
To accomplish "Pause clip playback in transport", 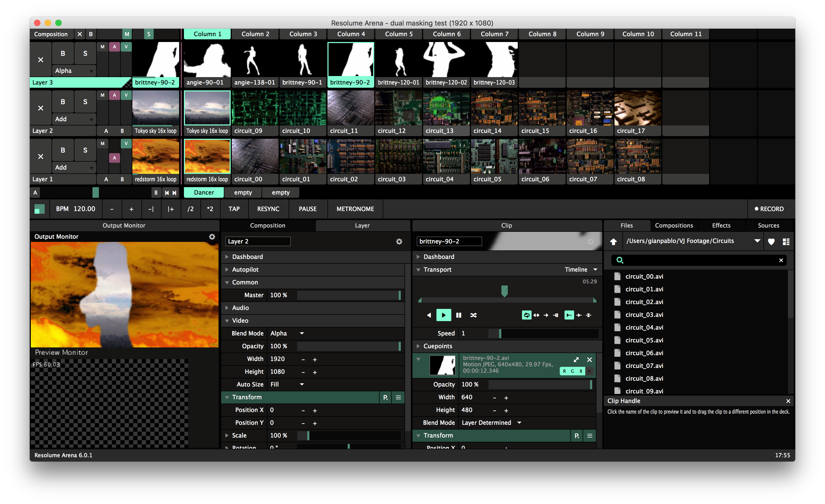I will tap(459, 315).
